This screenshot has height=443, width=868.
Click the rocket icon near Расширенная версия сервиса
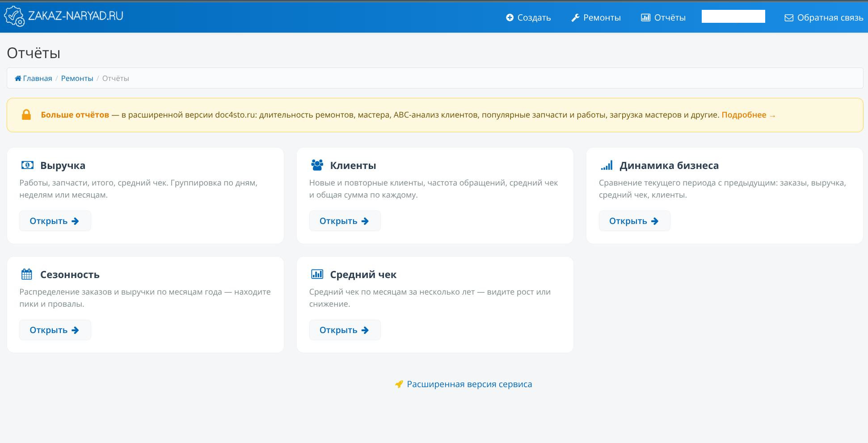tap(399, 384)
